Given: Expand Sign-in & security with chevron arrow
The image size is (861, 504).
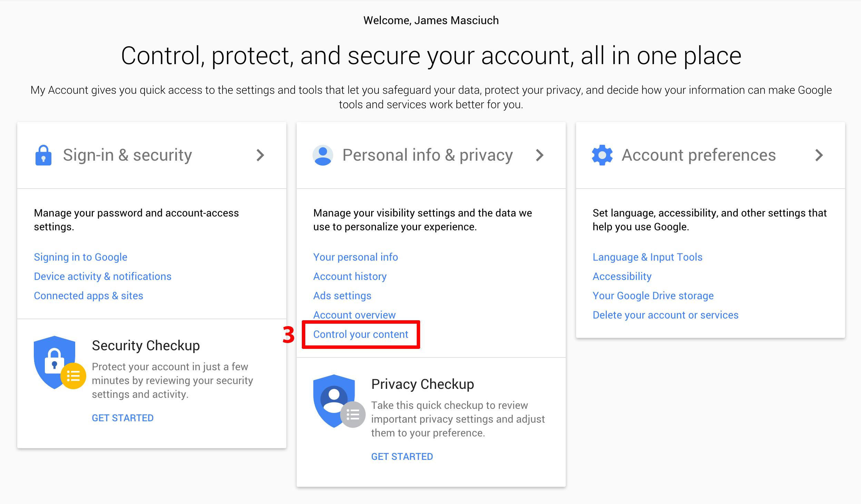Looking at the screenshot, I should (260, 155).
